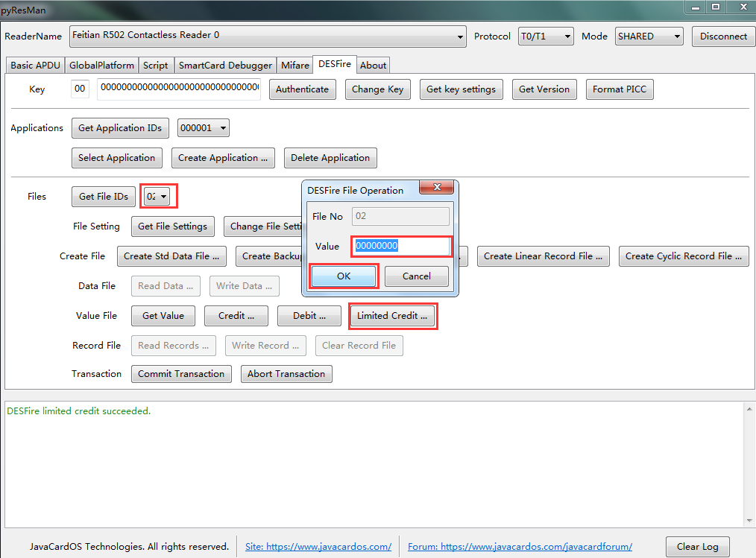Open the About tab
756x558 pixels.
[x=374, y=65]
